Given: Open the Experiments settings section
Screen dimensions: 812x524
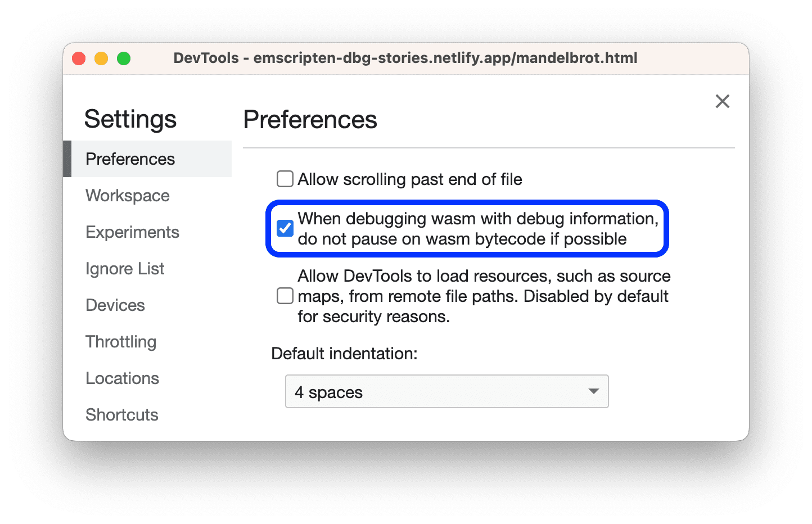Looking at the screenshot, I should tap(132, 232).
